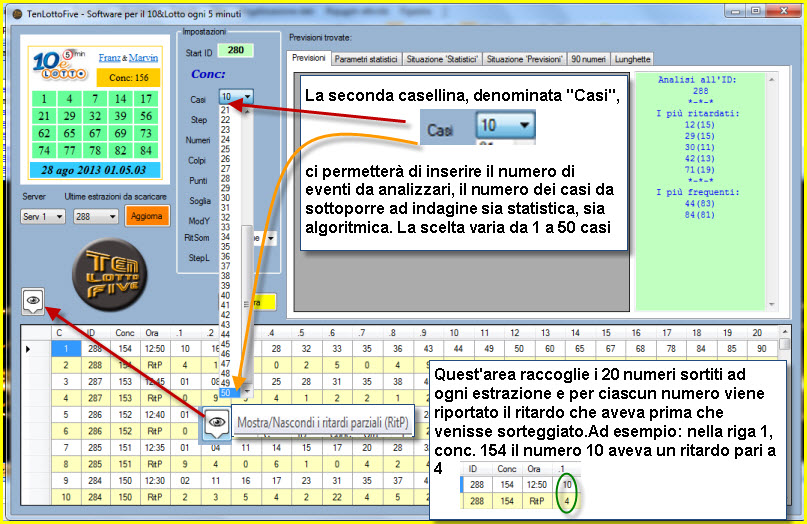The height and width of the screenshot is (524, 807).
Task: Click number 1 in the green extraction grid
Action: pyautogui.click(x=44, y=99)
